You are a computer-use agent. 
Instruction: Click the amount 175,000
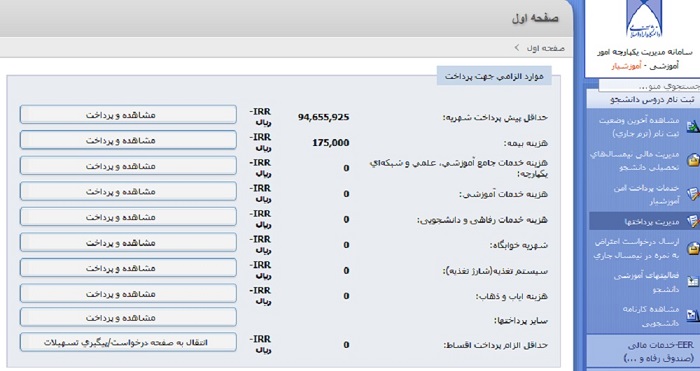point(331,143)
